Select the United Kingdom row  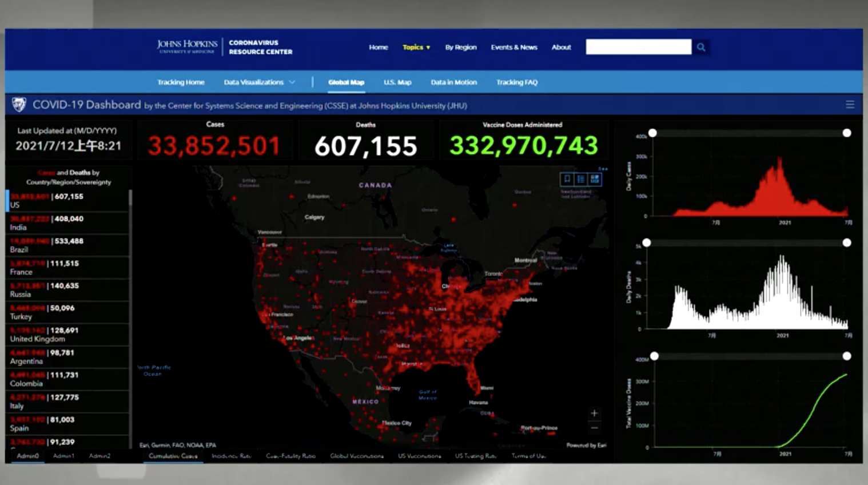[x=68, y=335]
